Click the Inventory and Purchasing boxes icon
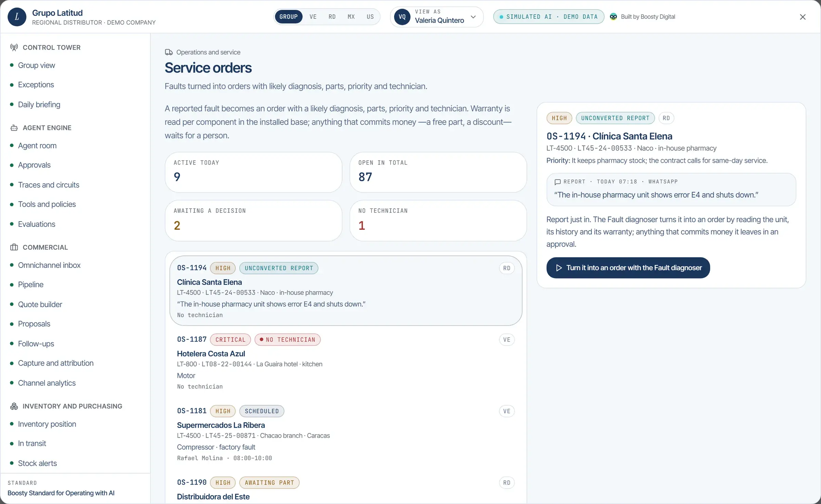This screenshot has height=504, width=821. [x=14, y=406]
